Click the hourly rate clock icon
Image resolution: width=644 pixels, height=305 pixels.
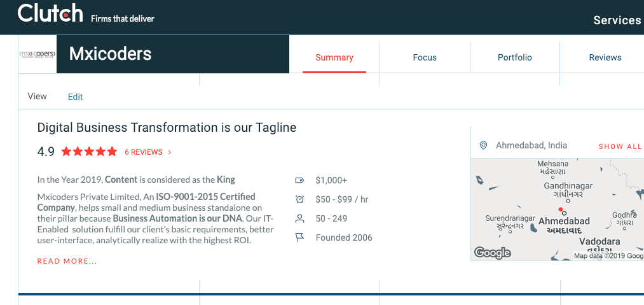(300, 199)
